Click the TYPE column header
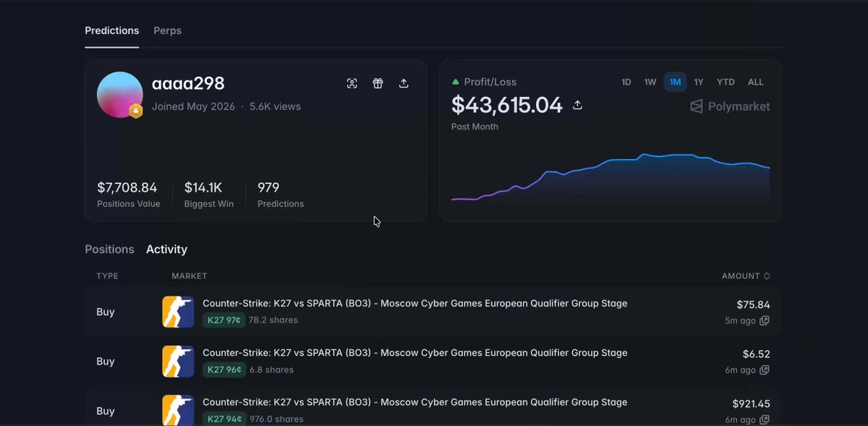868x426 pixels. [107, 276]
